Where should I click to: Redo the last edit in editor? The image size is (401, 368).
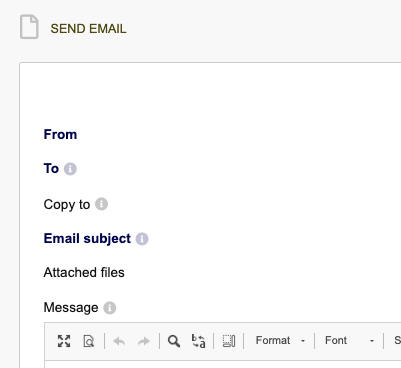click(x=144, y=341)
